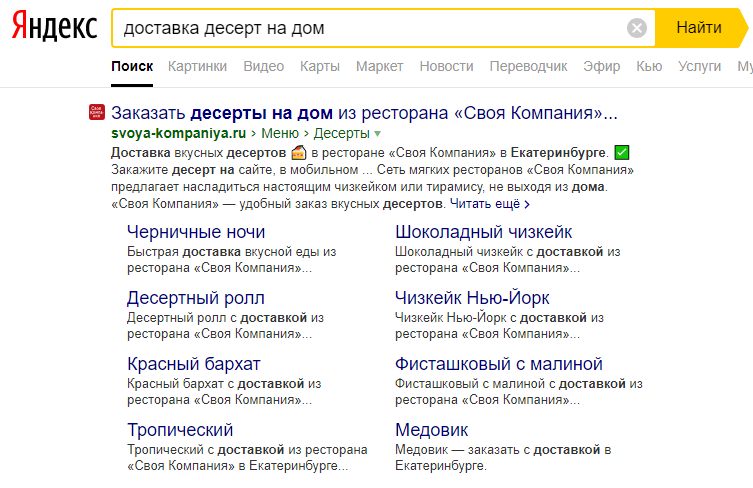Open the result titled Заказать десерты на дом
This screenshot has height=488, width=753.
[364, 113]
